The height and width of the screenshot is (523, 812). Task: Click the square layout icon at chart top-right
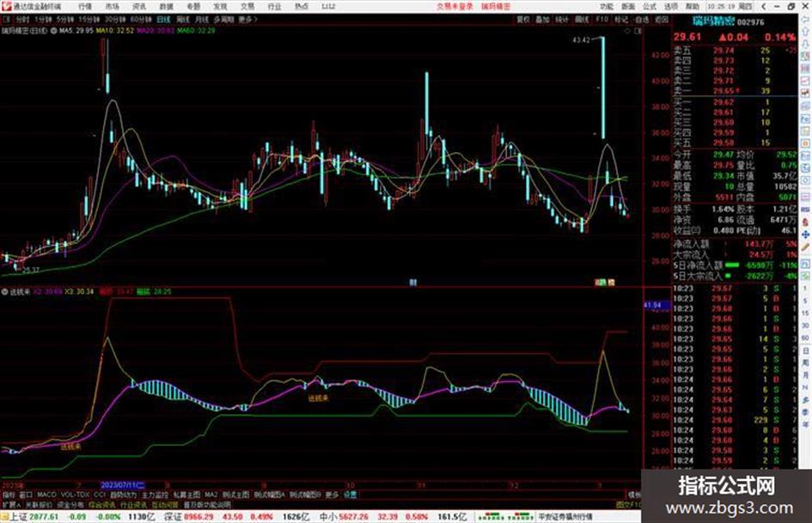point(638,31)
